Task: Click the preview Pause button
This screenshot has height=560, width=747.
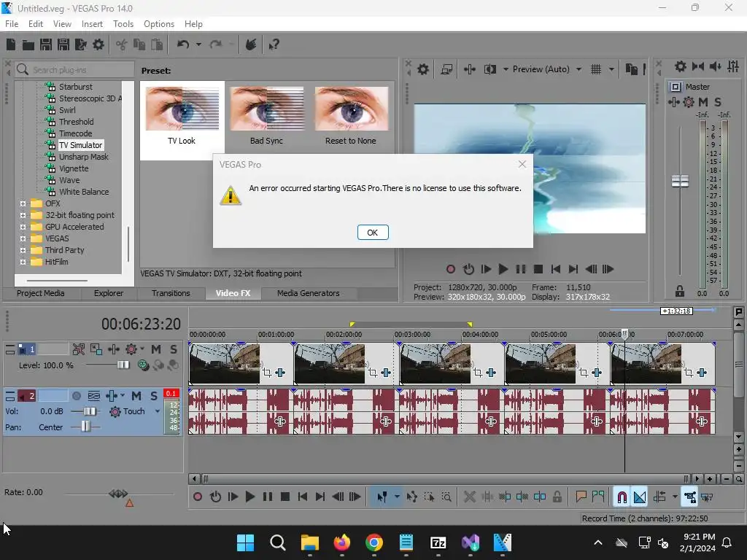Action: coord(521,269)
